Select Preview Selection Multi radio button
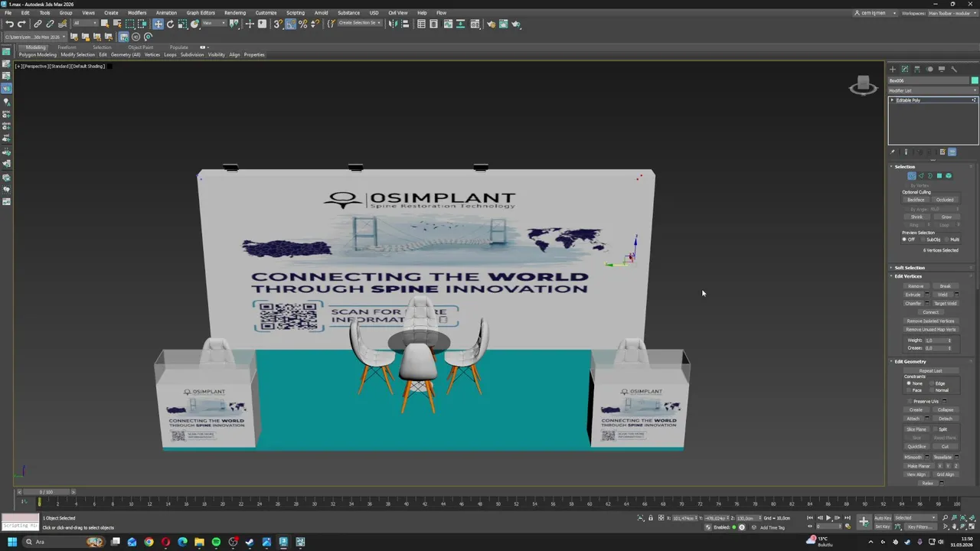980x551 pixels. point(946,240)
